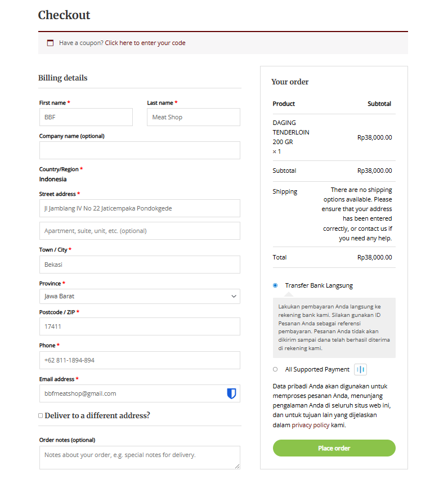Select Transfer Bank Langsung payment option

coord(275,285)
